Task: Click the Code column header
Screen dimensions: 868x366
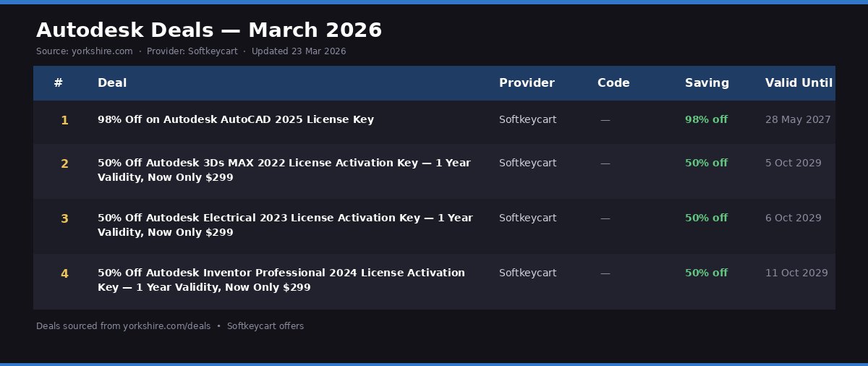Action: coord(613,83)
